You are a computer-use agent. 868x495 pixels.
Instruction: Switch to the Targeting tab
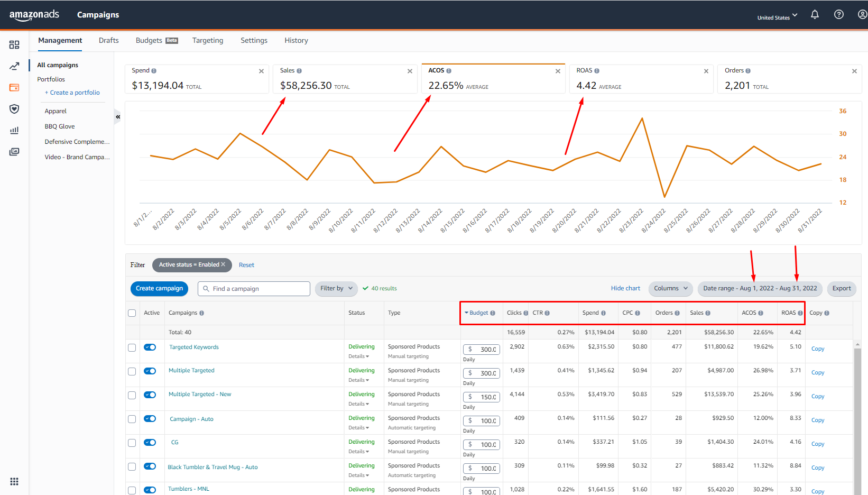point(208,41)
